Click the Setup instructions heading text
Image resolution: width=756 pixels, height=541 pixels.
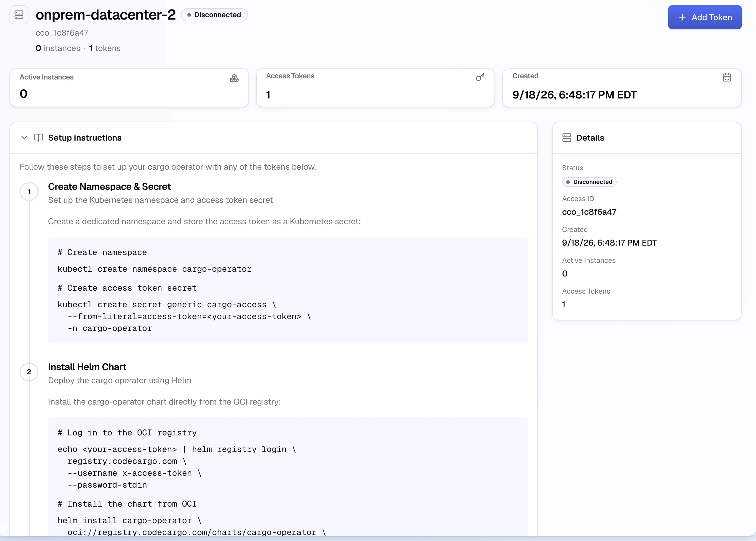click(85, 138)
